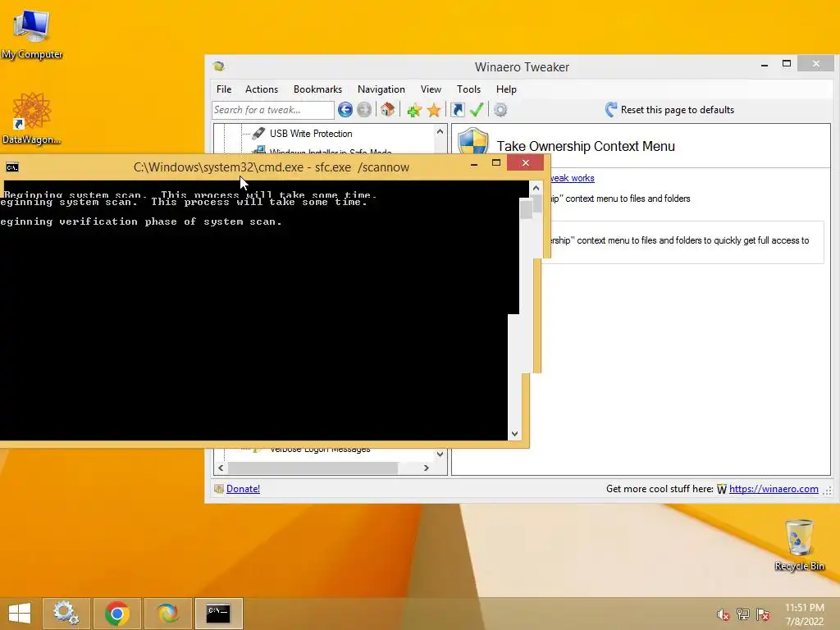Click the Take Ownership Context Menu heading
Image resolution: width=840 pixels, height=630 pixels.
click(x=586, y=146)
